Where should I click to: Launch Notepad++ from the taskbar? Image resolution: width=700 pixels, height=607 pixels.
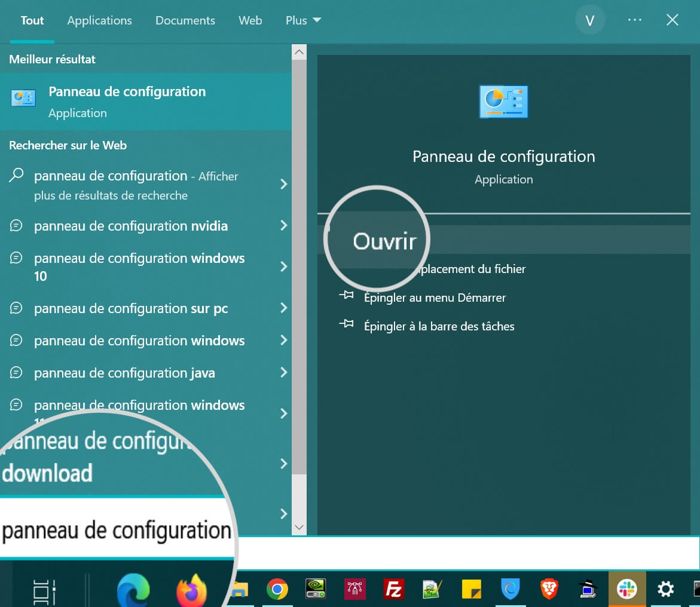pos(432,589)
